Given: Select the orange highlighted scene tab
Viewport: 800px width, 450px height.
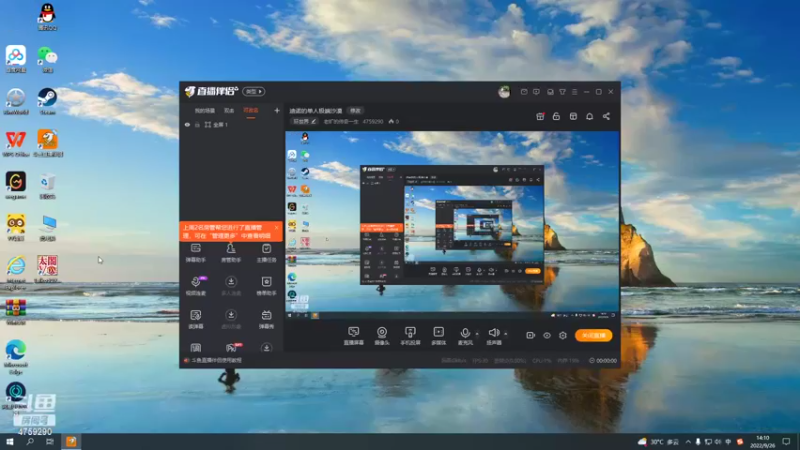Looking at the screenshot, I should [251, 111].
